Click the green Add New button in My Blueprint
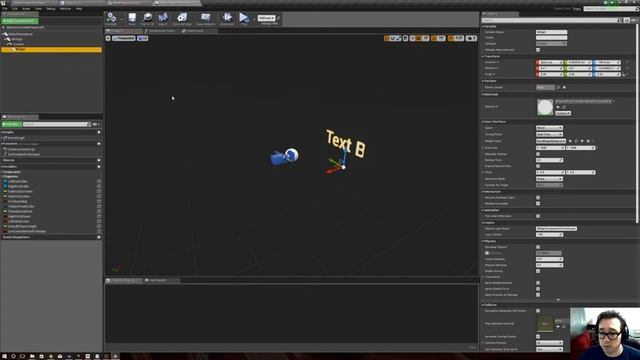Viewport: 640px width, 360px height. tap(11, 124)
